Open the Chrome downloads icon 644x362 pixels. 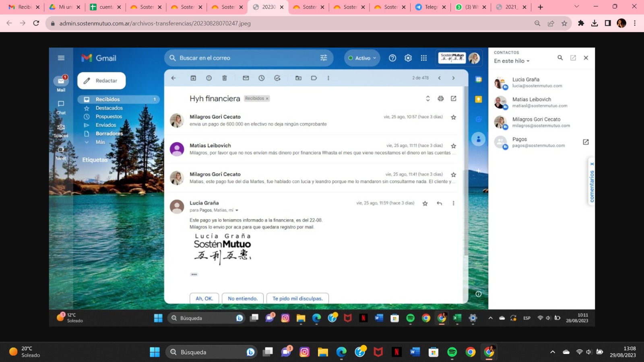click(594, 23)
